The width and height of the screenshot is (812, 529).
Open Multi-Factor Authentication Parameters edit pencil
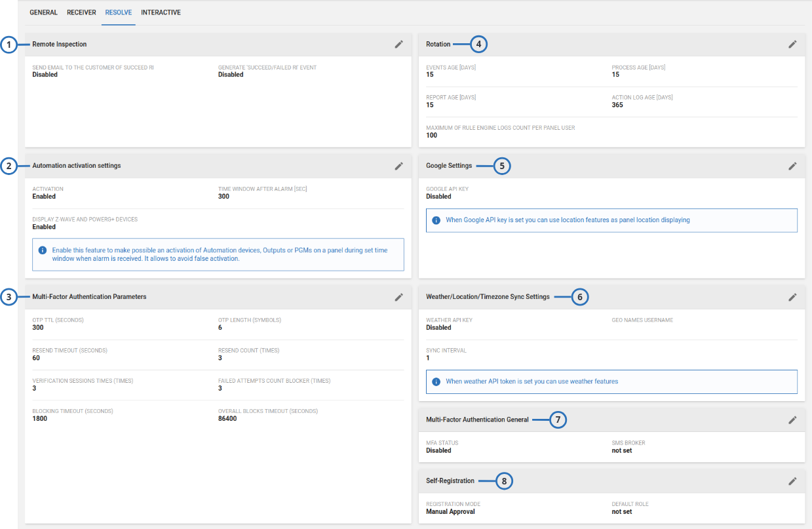pyautogui.click(x=398, y=297)
